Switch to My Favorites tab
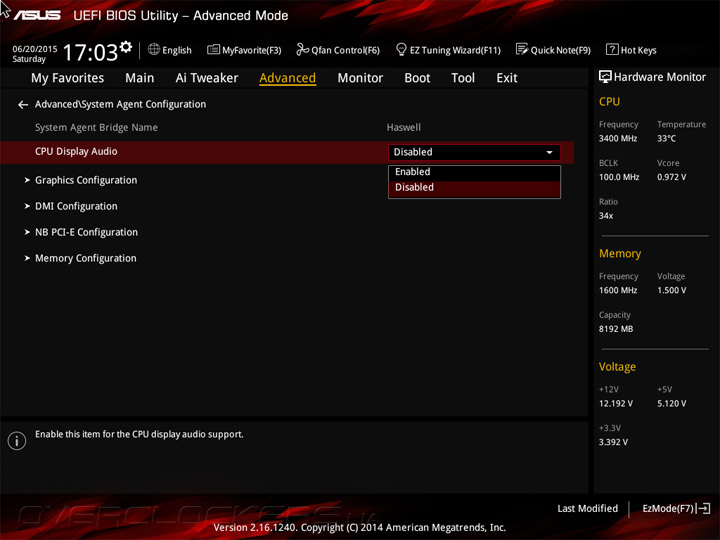 [68, 78]
